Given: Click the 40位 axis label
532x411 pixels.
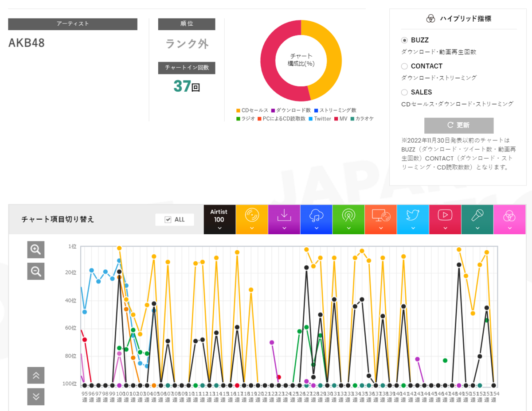Looking at the screenshot, I should pyautogui.click(x=71, y=300).
